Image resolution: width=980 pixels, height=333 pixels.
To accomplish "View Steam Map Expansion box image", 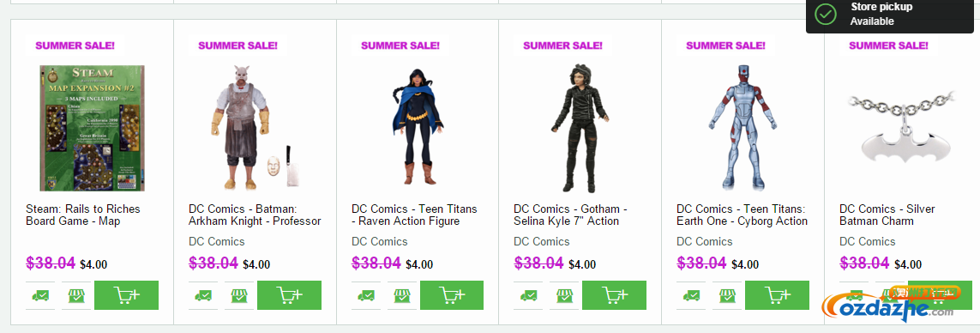I will pos(93,129).
